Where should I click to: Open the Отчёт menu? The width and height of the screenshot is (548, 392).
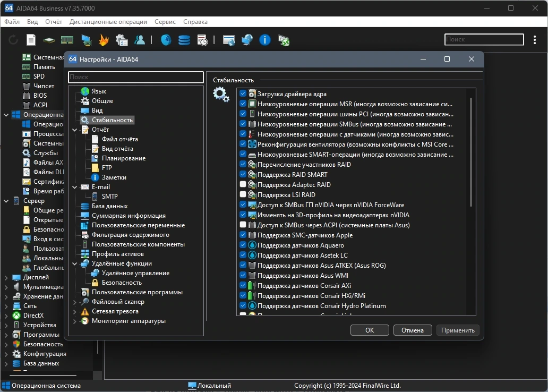point(54,22)
